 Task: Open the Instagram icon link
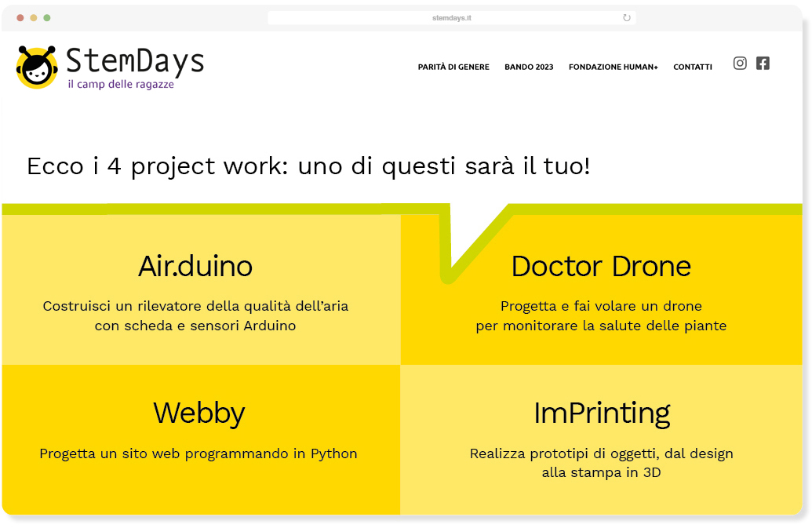[740, 63]
